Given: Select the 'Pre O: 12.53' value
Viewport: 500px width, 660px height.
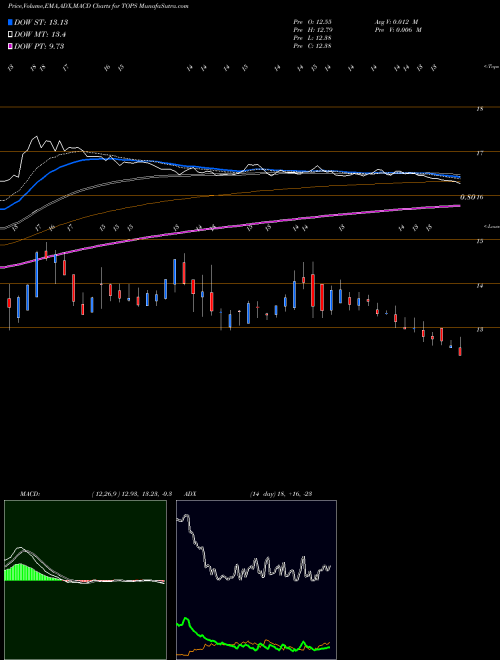Looking at the screenshot, I should [x=312, y=22].
